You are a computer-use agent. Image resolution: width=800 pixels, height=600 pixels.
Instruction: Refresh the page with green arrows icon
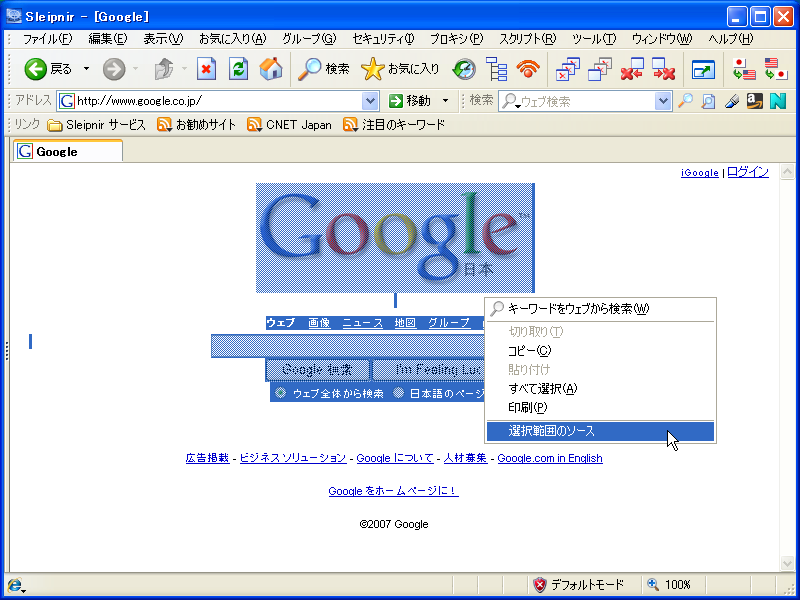pyautogui.click(x=238, y=69)
